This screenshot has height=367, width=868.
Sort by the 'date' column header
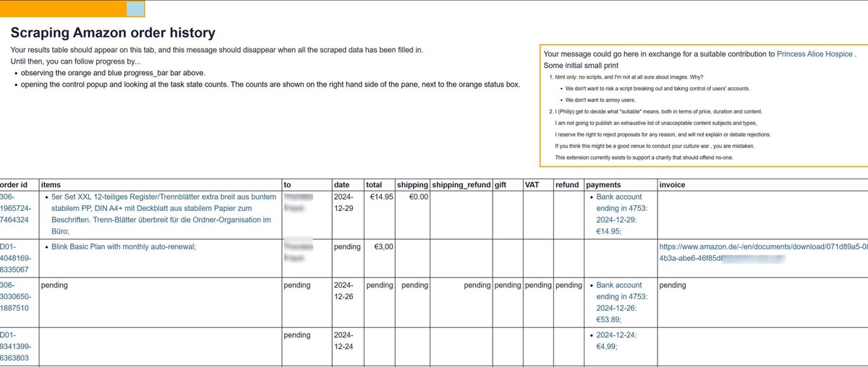click(x=341, y=185)
